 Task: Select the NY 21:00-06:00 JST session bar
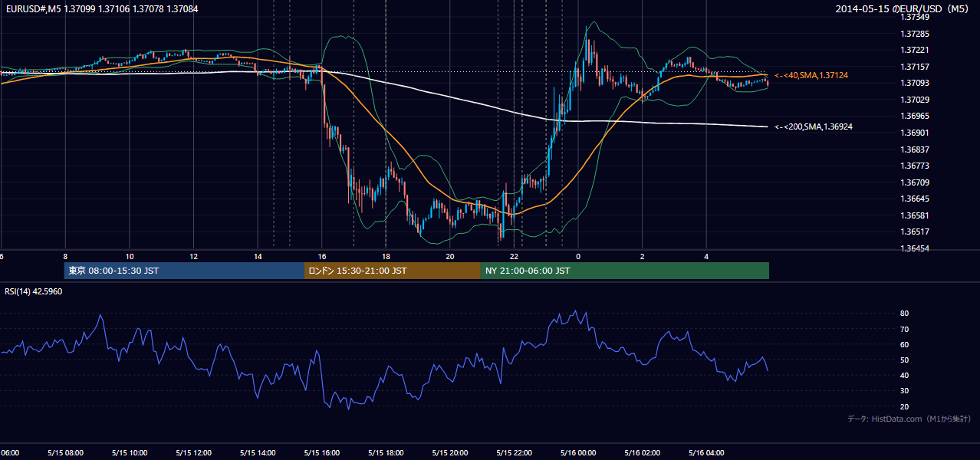point(625,271)
